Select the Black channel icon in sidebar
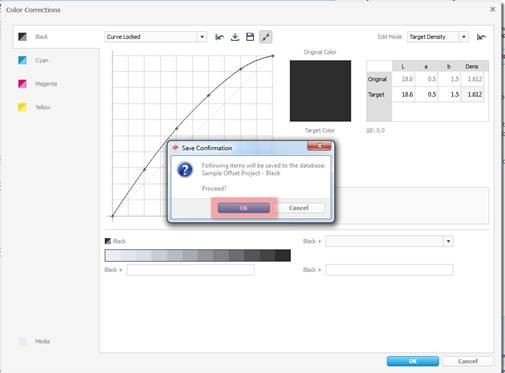 [22, 37]
